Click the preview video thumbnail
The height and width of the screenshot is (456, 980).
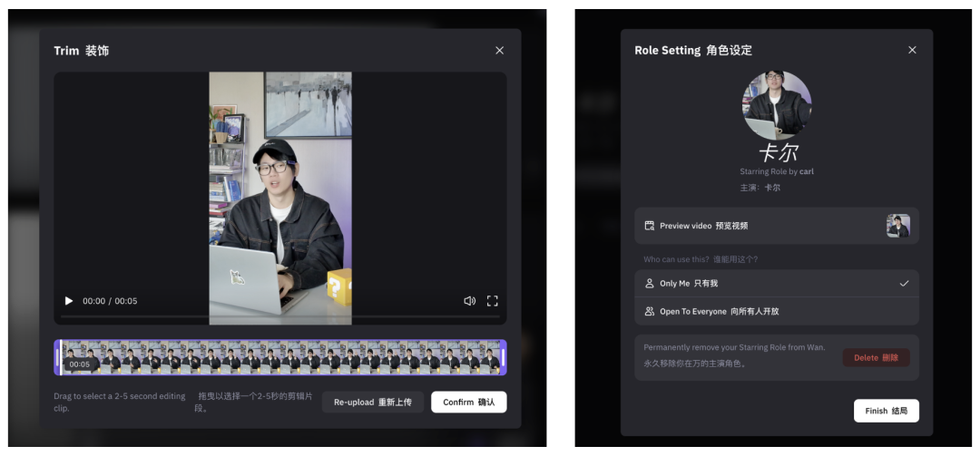897,226
